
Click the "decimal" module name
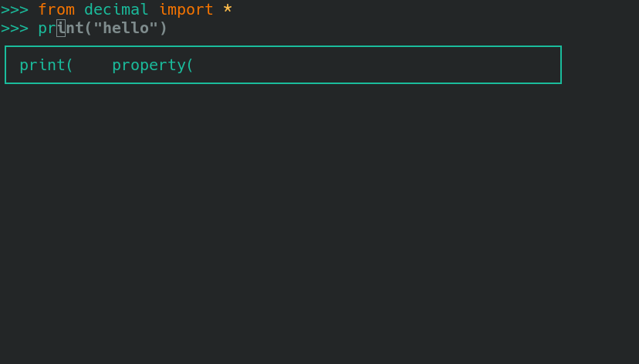click(x=117, y=10)
